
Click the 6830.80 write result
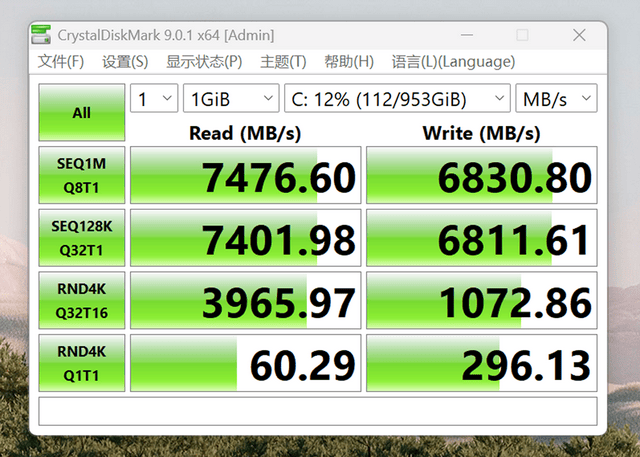[x=482, y=175]
